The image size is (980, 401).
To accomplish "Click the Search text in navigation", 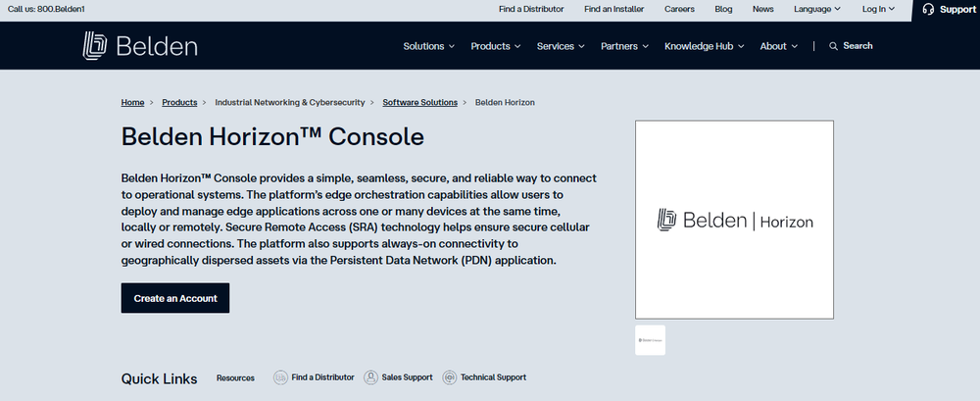I will (857, 46).
